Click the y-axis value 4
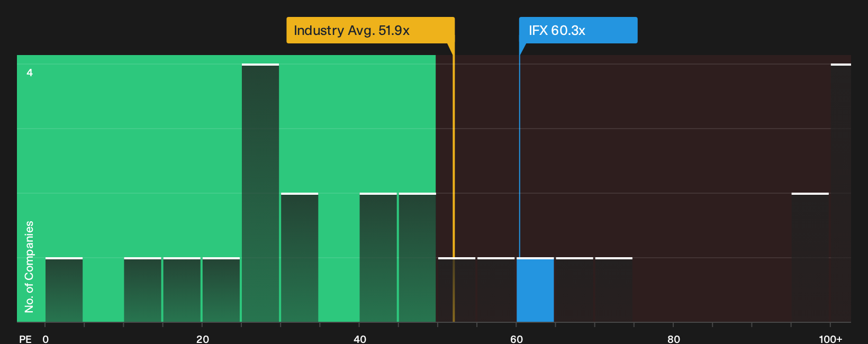This screenshot has width=868, height=344. coord(30,73)
